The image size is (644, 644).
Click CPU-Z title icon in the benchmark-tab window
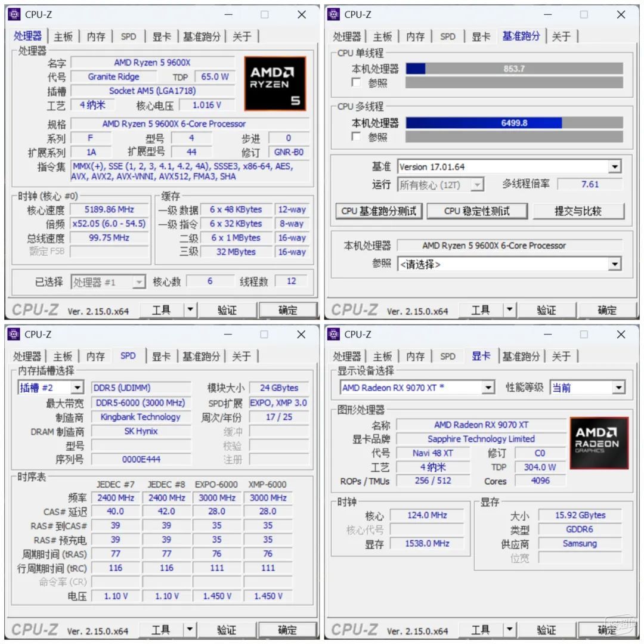tap(333, 14)
